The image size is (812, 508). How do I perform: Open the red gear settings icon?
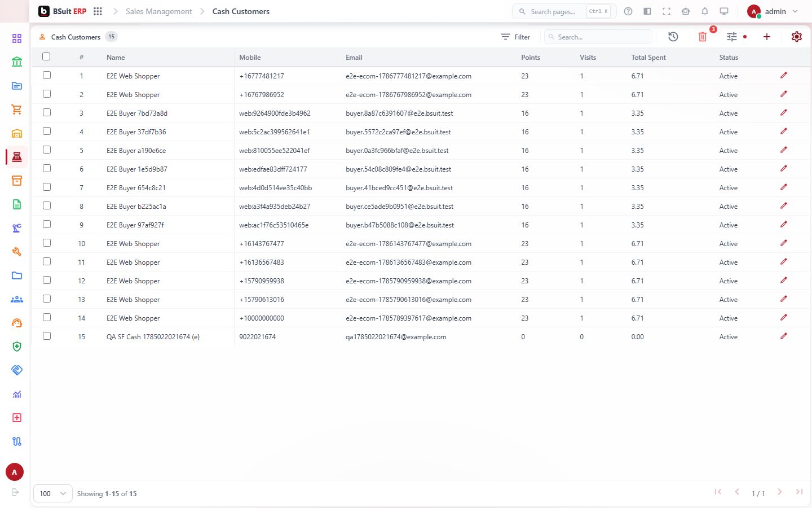797,37
